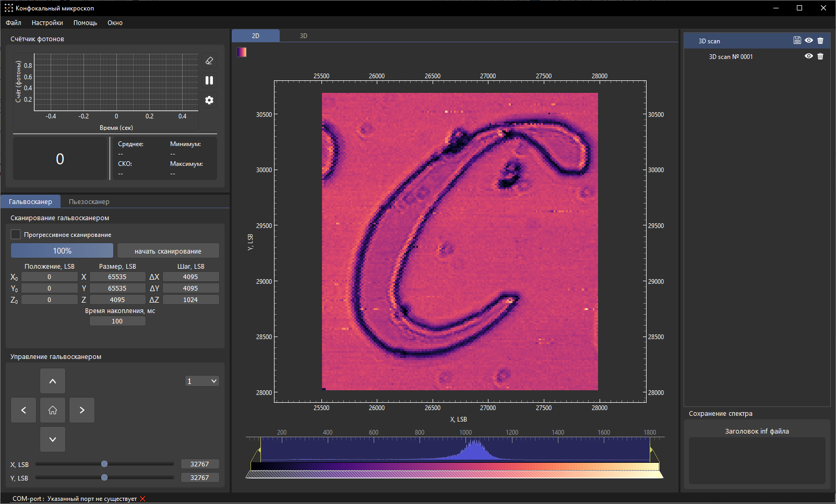Viewport: 836px width, 504px height.
Task: Move galvo scanner left
Action: point(23,410)
